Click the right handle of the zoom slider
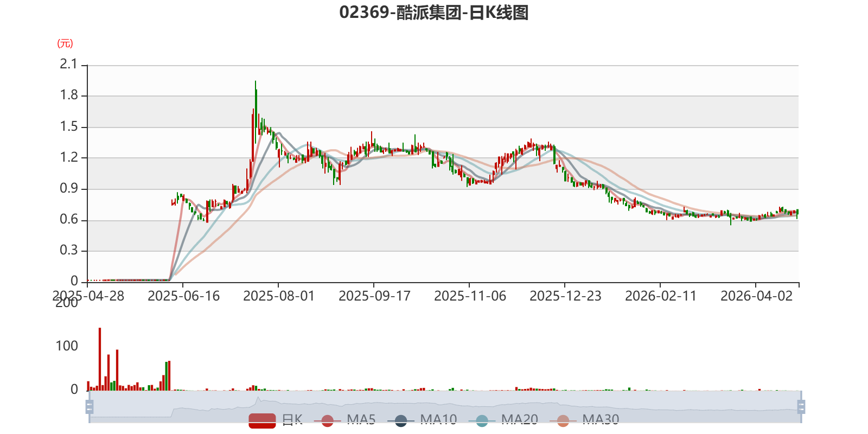Viewport: 868px width, 434px height. point(801,406)
